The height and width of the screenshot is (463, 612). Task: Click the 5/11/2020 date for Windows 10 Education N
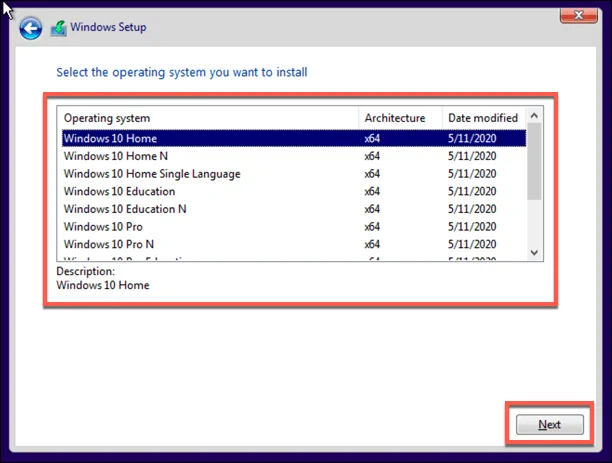coord(472,209)
